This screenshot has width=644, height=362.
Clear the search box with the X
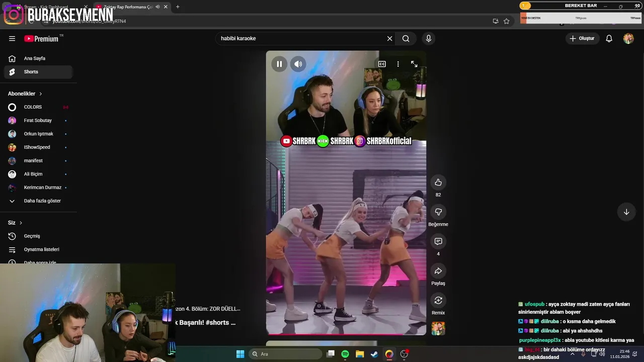coord(389,39)
